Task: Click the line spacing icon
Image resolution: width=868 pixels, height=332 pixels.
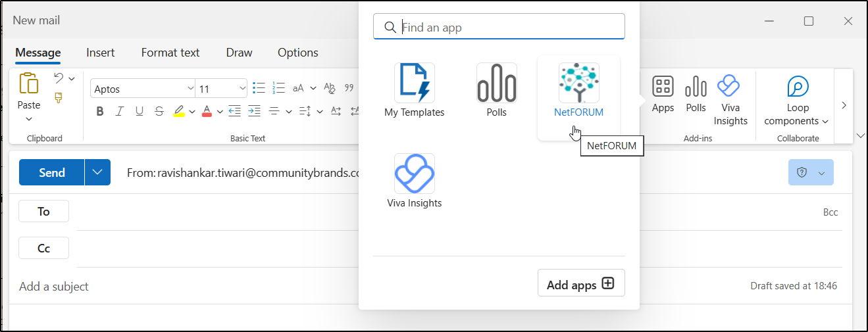Action: click(305, 111)
